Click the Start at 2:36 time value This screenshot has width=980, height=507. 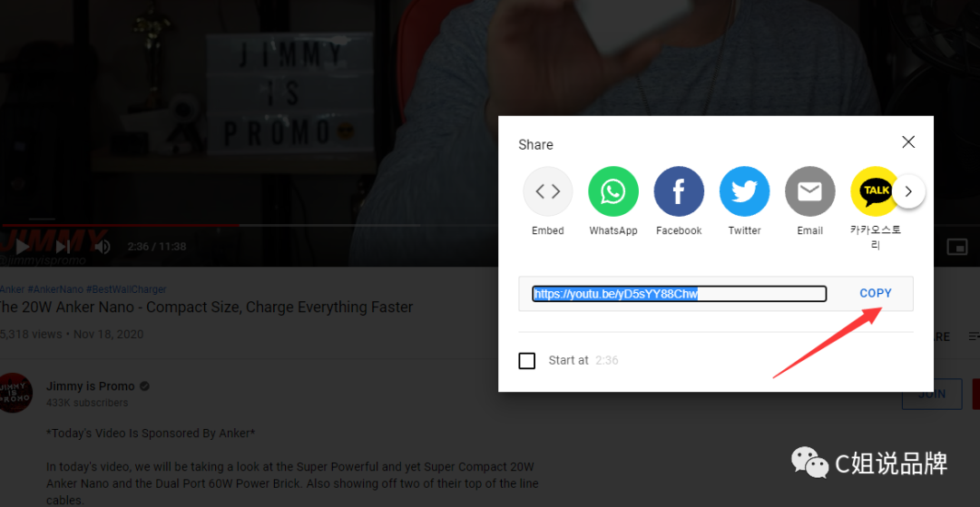click(607, 360)
